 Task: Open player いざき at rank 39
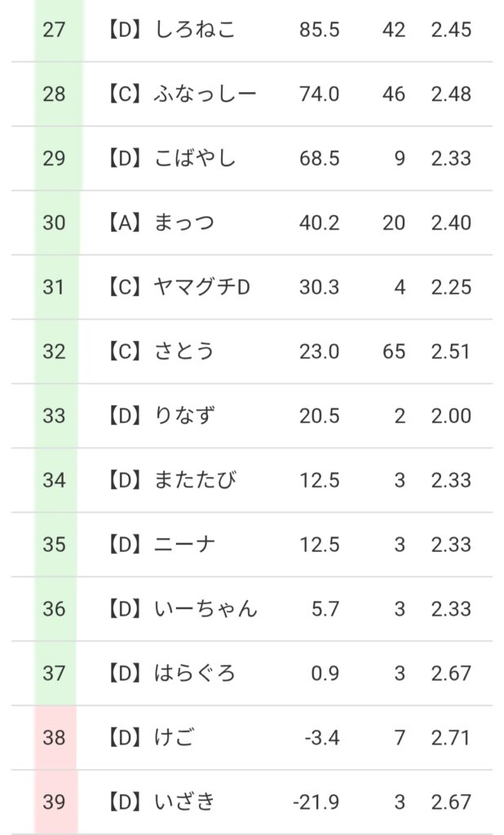pos(184,802)
